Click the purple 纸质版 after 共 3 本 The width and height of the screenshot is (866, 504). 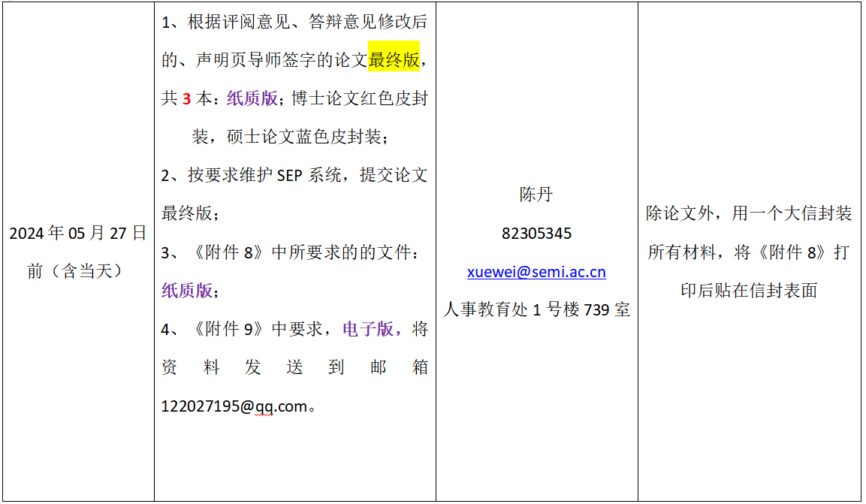pos(252,98)
